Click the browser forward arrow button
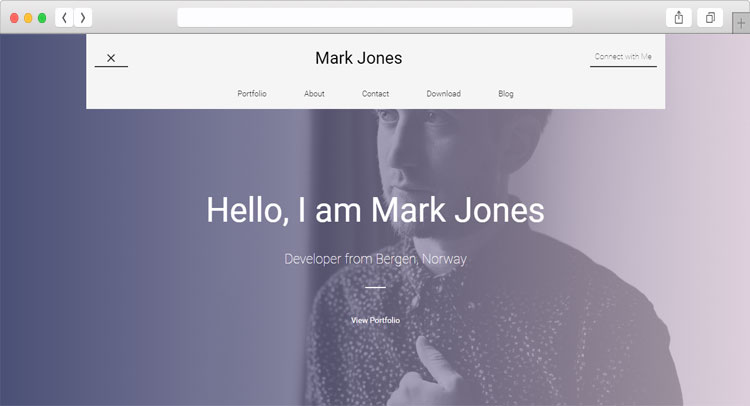 point(83,18)
